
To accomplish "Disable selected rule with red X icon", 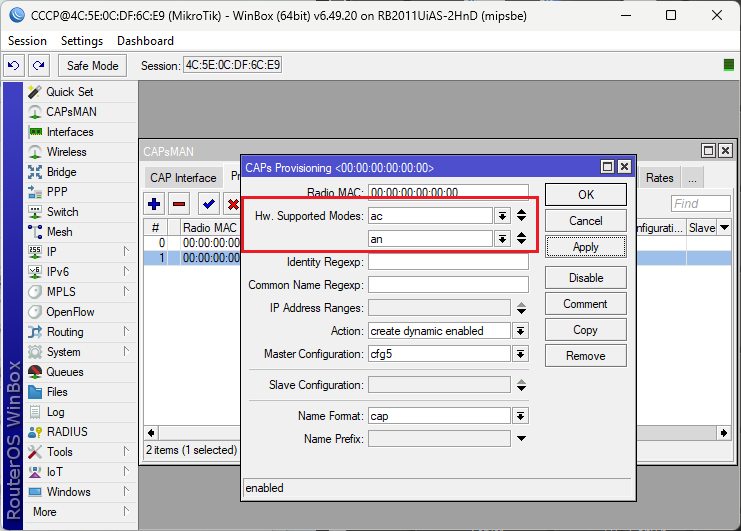I will click(233, 204).
